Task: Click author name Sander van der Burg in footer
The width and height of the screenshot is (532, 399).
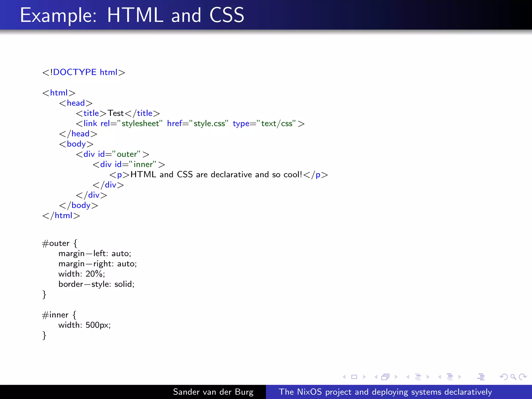Action: coord(213,392)
